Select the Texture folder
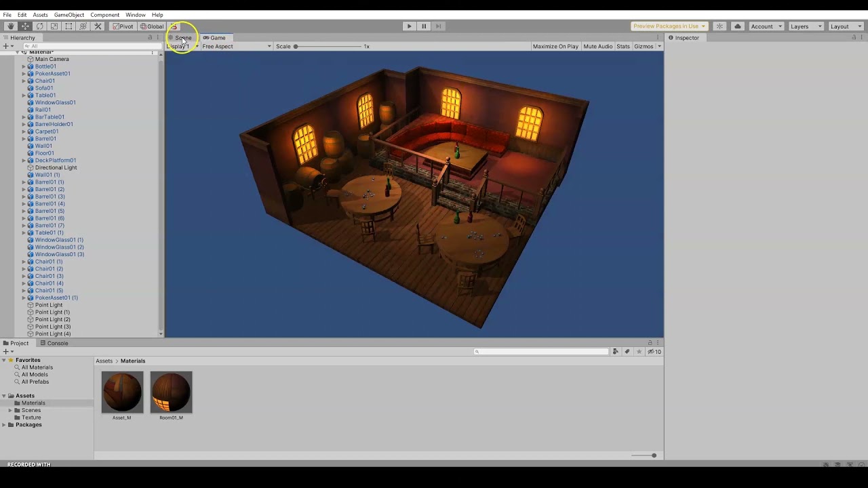 (x=31, y=418)
